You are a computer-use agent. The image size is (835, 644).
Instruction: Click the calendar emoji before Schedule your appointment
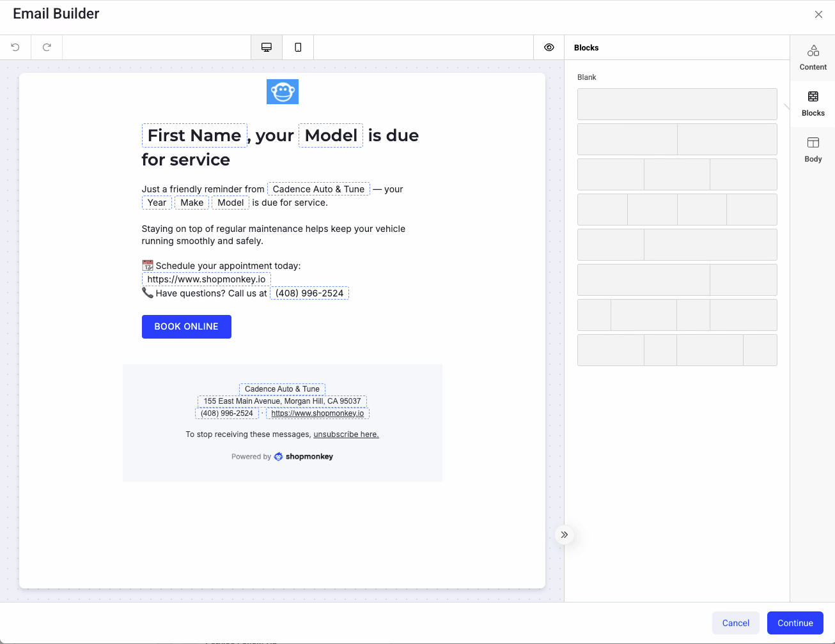point(148,265)
